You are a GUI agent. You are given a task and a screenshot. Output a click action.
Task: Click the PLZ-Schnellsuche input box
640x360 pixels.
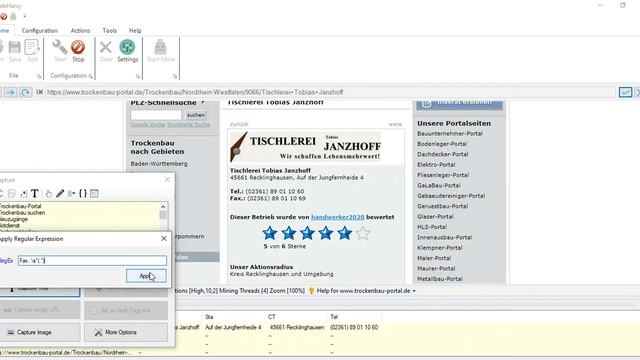point(156,115)
